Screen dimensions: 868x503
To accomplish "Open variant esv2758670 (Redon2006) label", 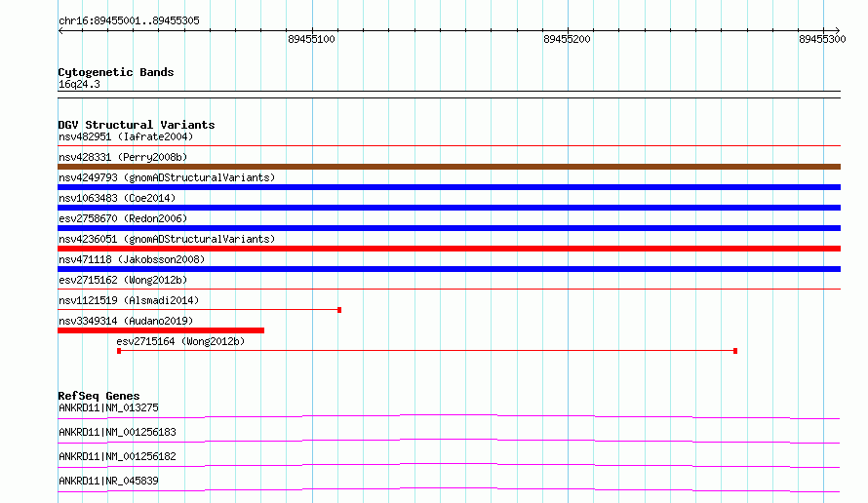I will [123, 218].
